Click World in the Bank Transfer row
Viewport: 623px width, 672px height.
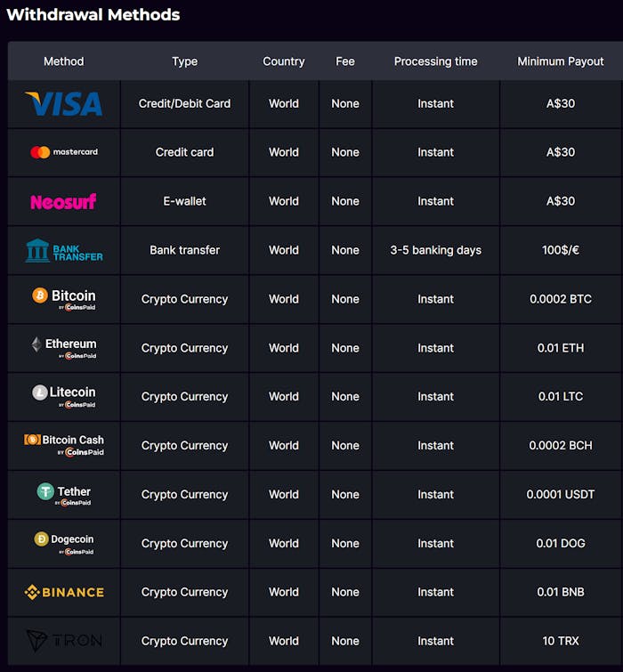pos(284,250)
